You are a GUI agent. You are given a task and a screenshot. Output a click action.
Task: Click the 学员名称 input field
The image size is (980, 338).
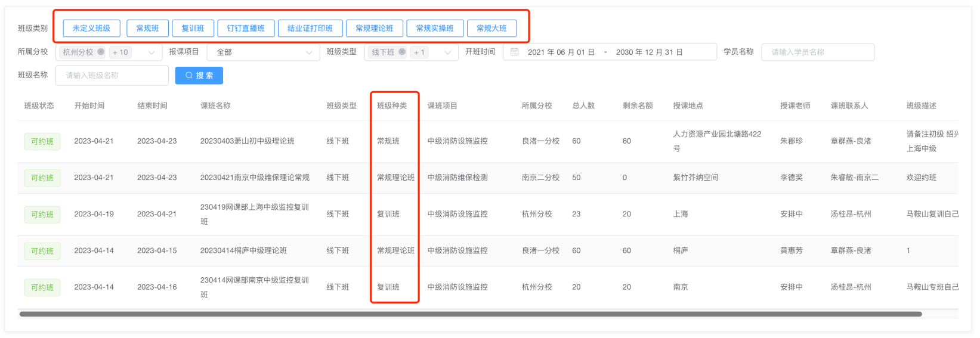tap(817, 52)
